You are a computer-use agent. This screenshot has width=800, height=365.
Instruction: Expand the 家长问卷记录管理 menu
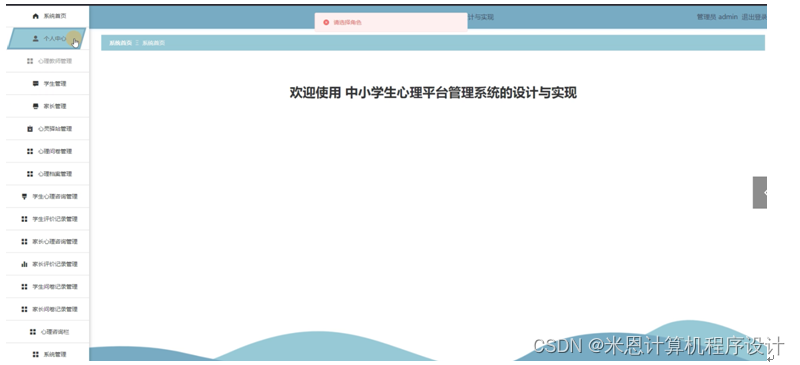click(48, 309)
